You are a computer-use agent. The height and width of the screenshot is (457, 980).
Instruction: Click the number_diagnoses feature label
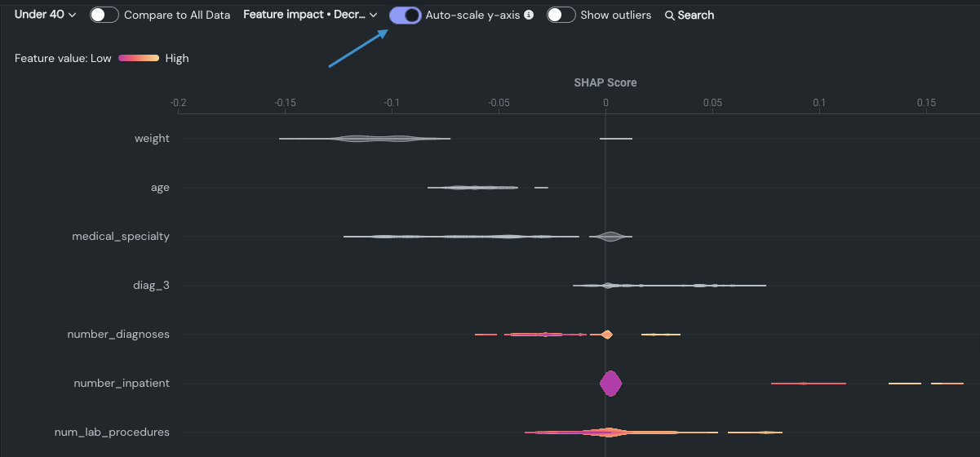tap(118, 335)
